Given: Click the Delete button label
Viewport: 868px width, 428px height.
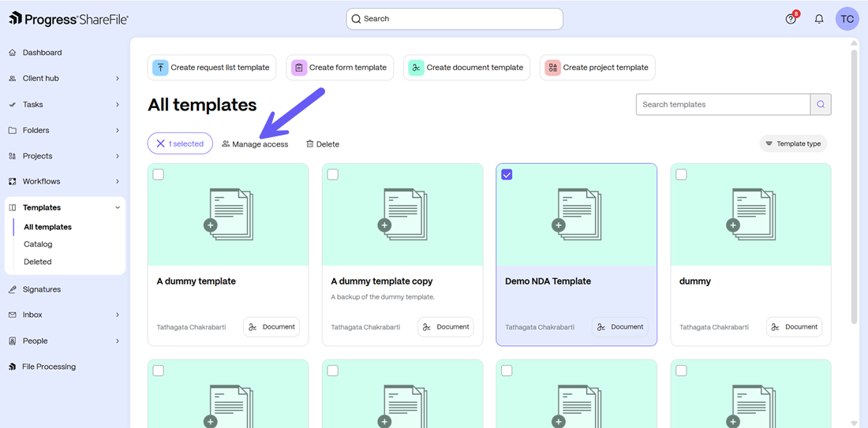Looking at the screenshot, I should pos(327,143).
